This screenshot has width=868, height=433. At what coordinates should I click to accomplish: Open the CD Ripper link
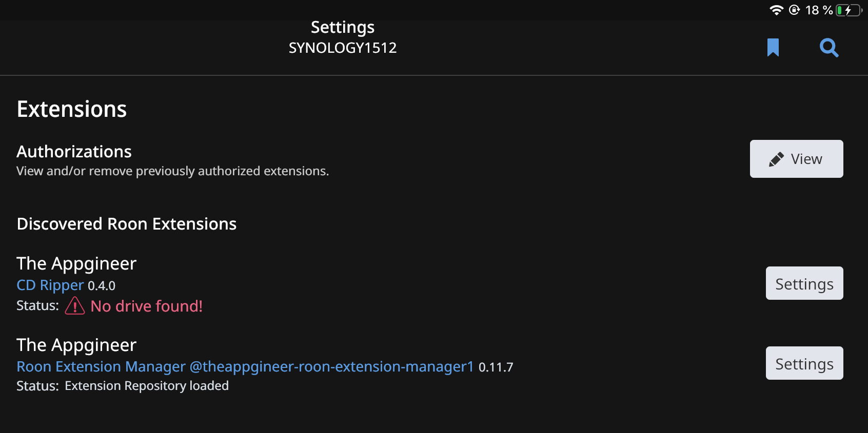(x=50, y=285)
